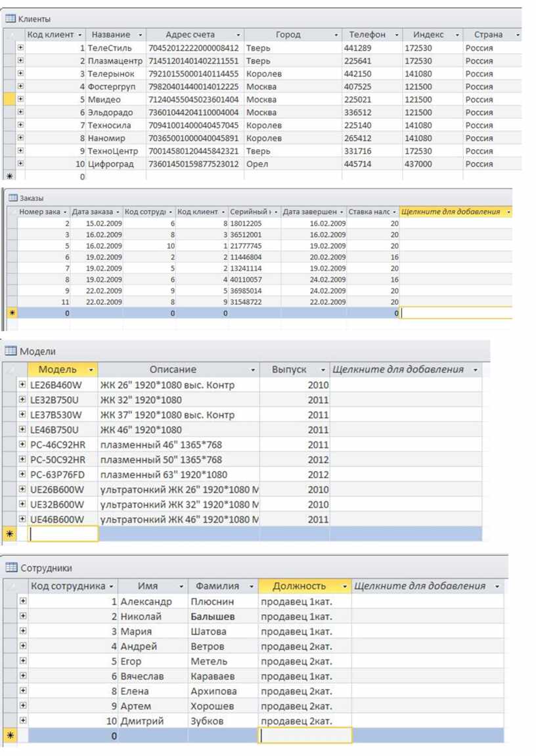Click the Хорошев surname cell

point(223,706)
